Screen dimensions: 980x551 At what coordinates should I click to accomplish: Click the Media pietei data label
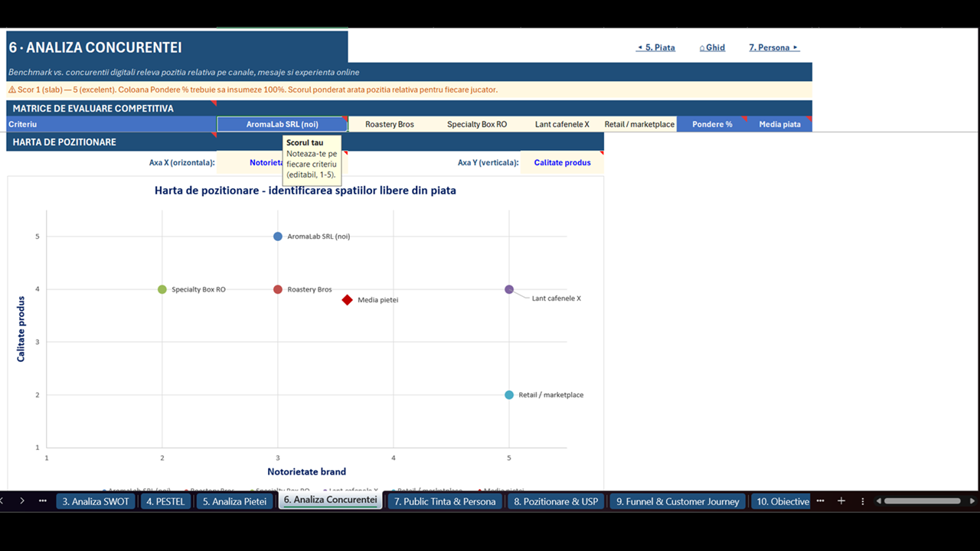click(378, 300)
